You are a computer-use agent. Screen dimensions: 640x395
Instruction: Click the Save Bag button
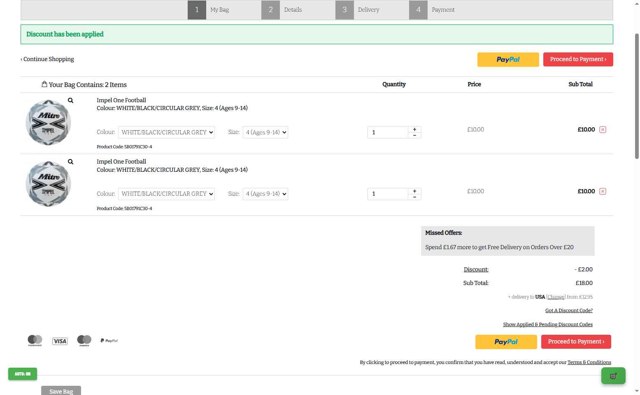(x=61, y=391)
